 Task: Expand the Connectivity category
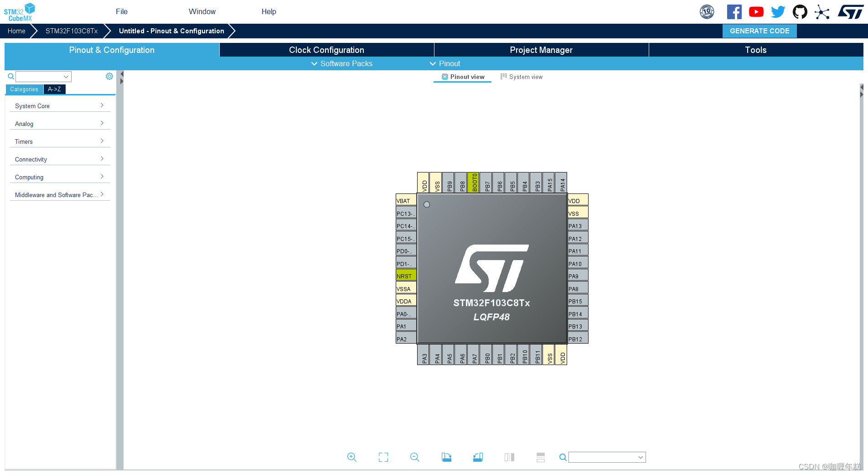pyautogui.click(x=60, y=159)
